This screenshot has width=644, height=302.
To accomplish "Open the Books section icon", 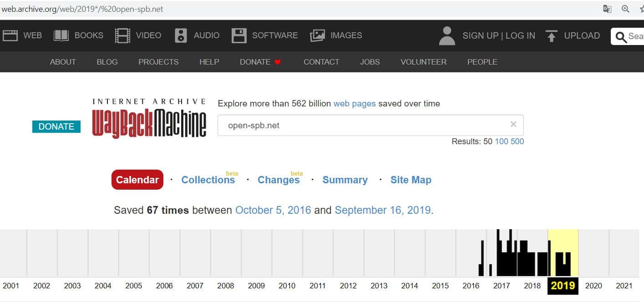I will pos(61,35).
